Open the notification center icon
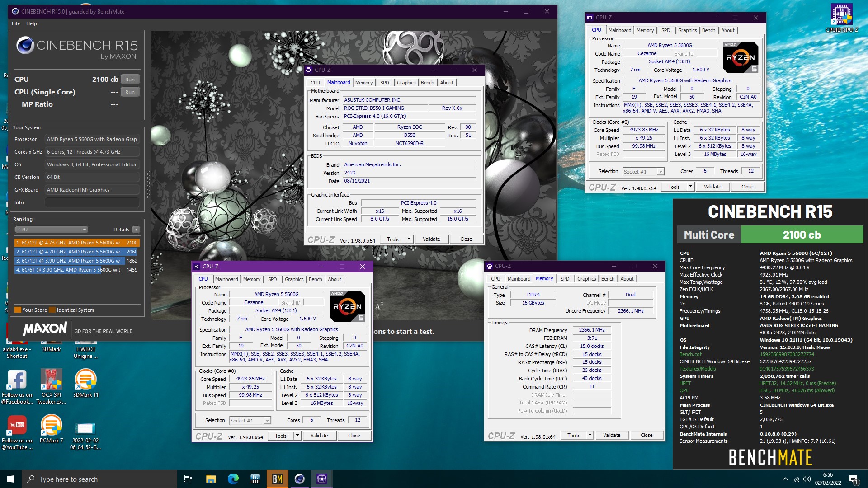The width and height of the screenshot is (868, 488). [853, 479]
